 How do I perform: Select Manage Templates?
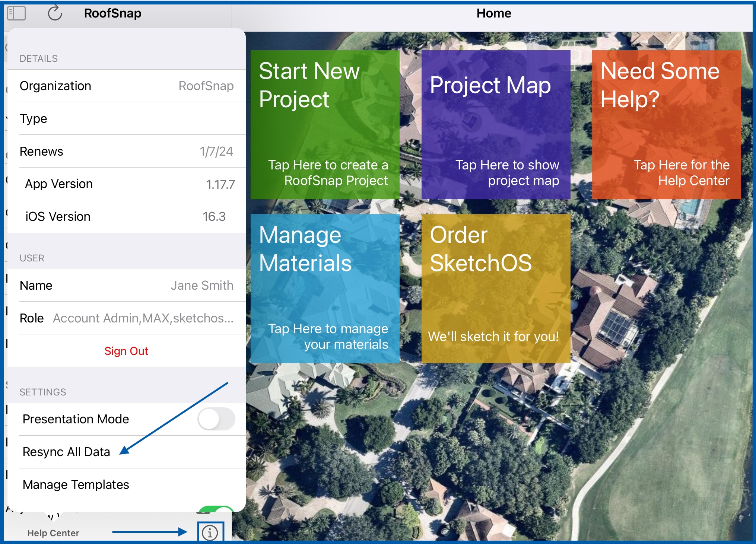coord(127,485)
